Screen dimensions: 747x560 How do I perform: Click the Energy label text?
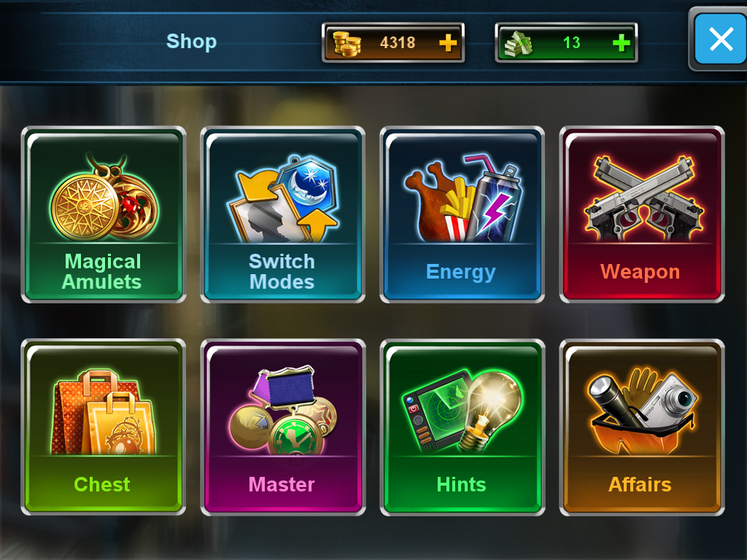(x=461, y=273)
